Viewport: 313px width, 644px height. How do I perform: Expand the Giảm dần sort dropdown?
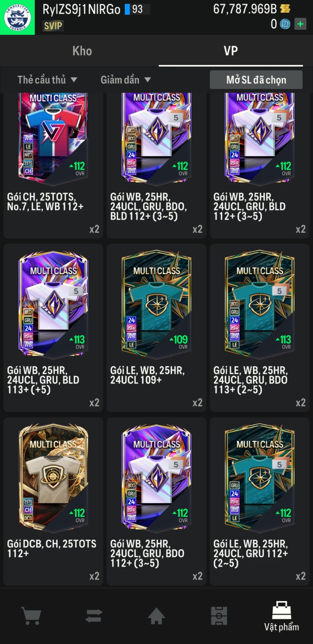coord(126,80)
